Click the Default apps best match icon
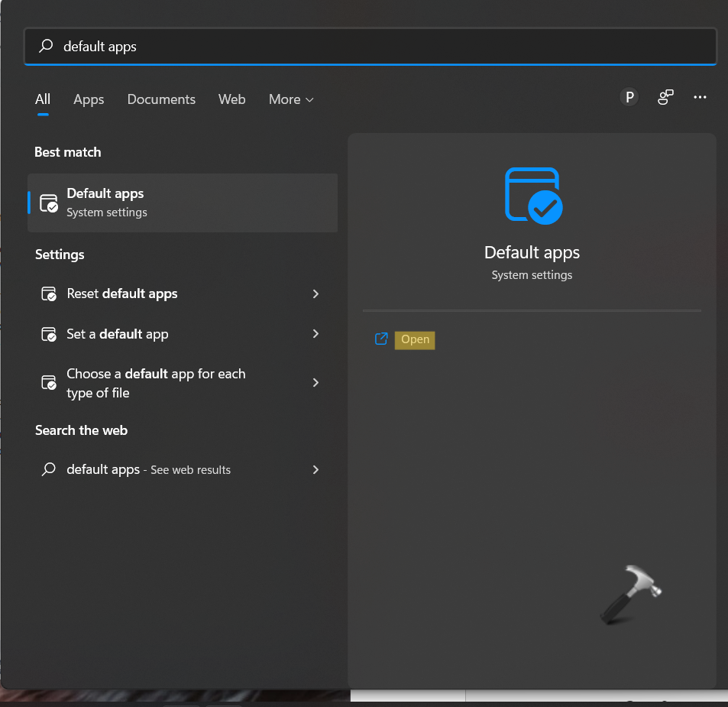Screen dimensions: 728x707 (x=49, y=203)
